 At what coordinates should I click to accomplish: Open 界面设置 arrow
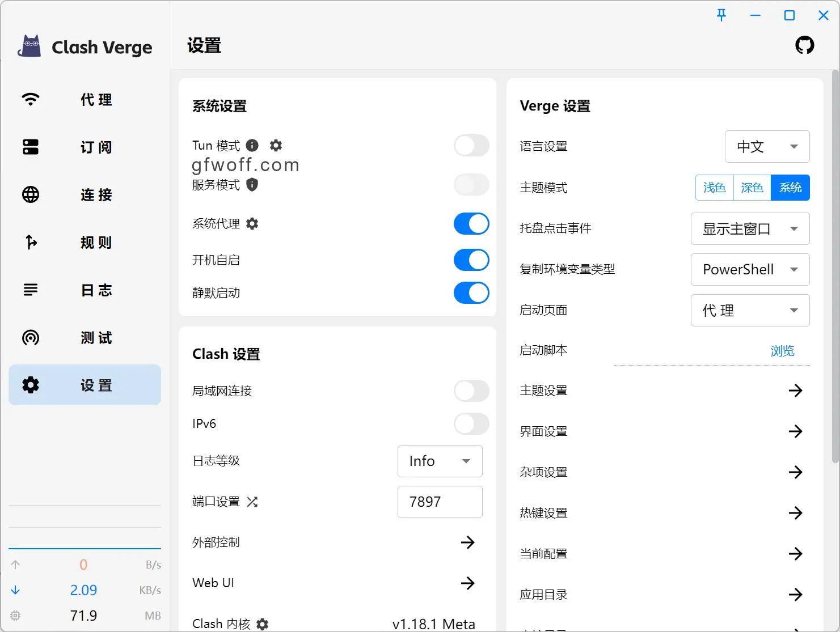(796, 431)
